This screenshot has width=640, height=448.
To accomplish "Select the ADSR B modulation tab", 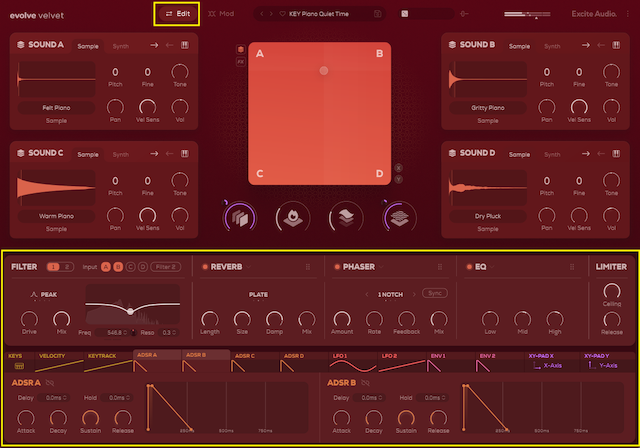I will point(196,356).
